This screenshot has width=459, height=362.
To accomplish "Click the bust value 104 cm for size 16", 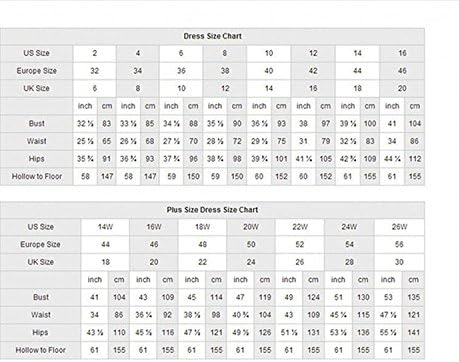I will pyautogui.click(x=415, y=124).
